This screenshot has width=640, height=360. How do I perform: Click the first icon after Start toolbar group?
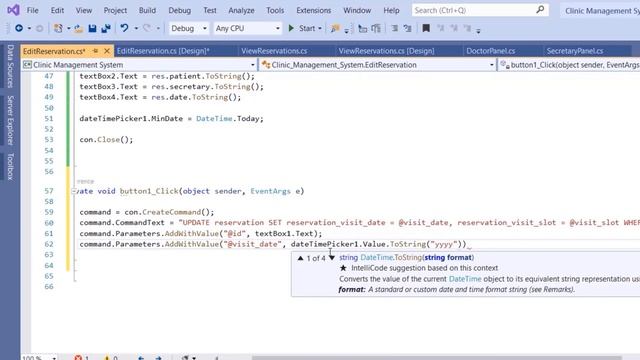coord(362,28)
